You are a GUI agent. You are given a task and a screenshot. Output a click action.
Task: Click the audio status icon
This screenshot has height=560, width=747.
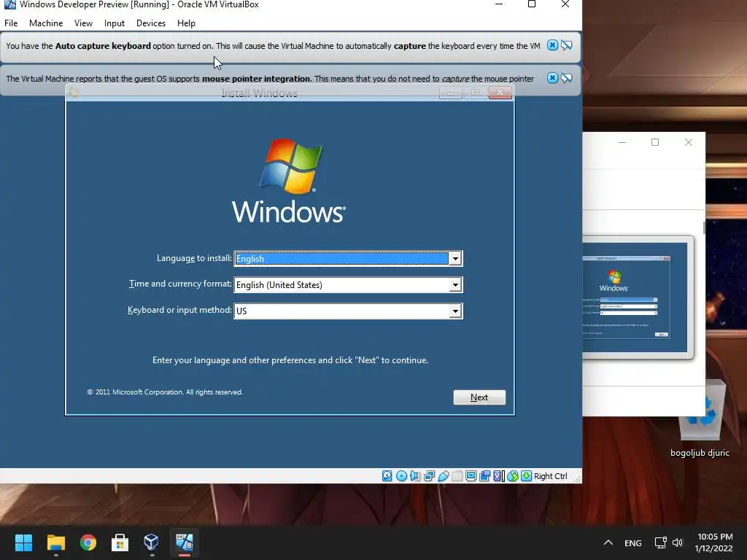coord(415,475)
